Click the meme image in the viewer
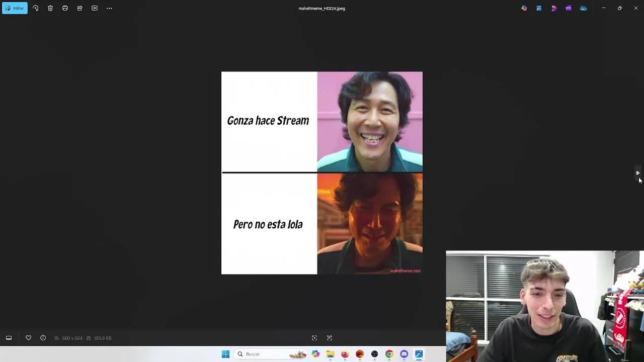The image size is (644, 362). (322, 173)
